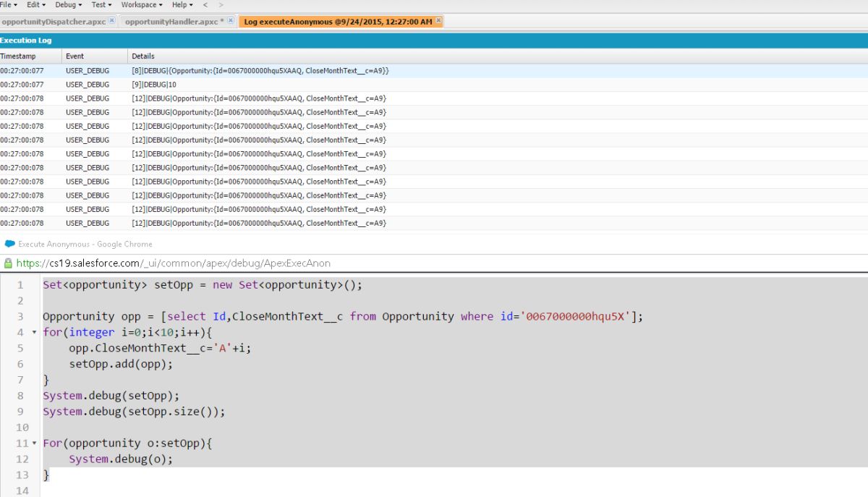The height and width of the screenshot is (497, 868).
Task: Click the back navigation arrow
Action: 205,4
